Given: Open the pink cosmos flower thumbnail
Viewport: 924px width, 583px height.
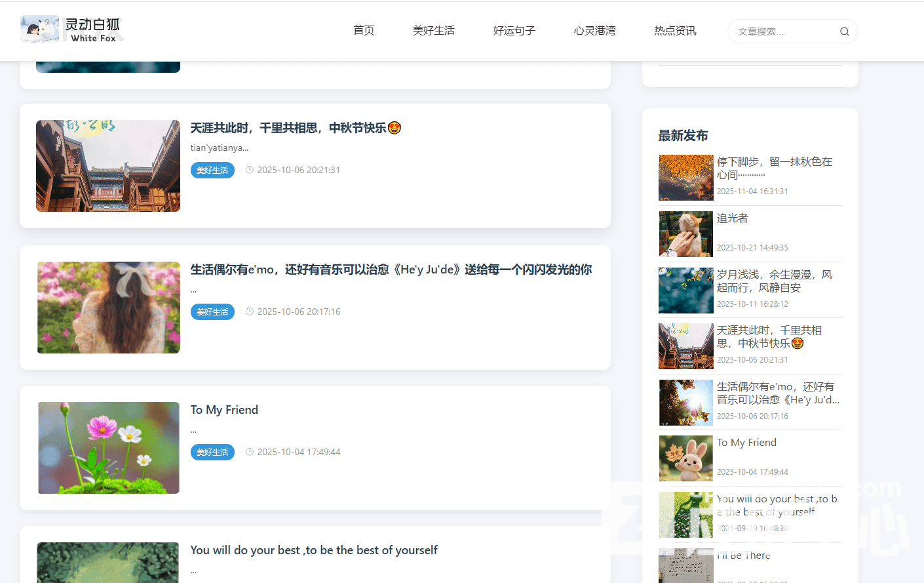Looking at the screenshot, I should pos(108,448).
